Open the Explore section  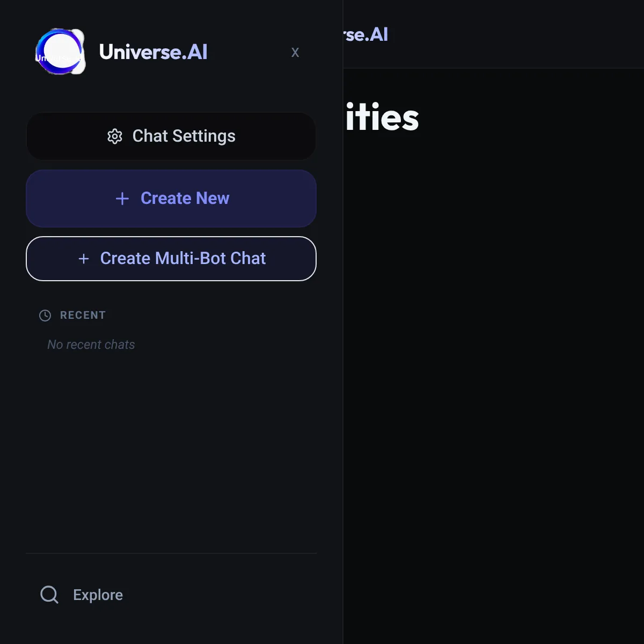click(98, 595)
